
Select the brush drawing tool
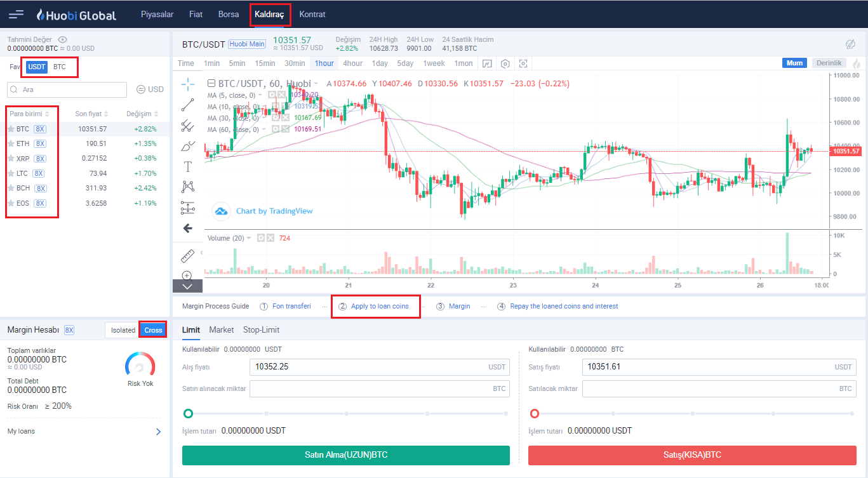(x=187, y=146)
